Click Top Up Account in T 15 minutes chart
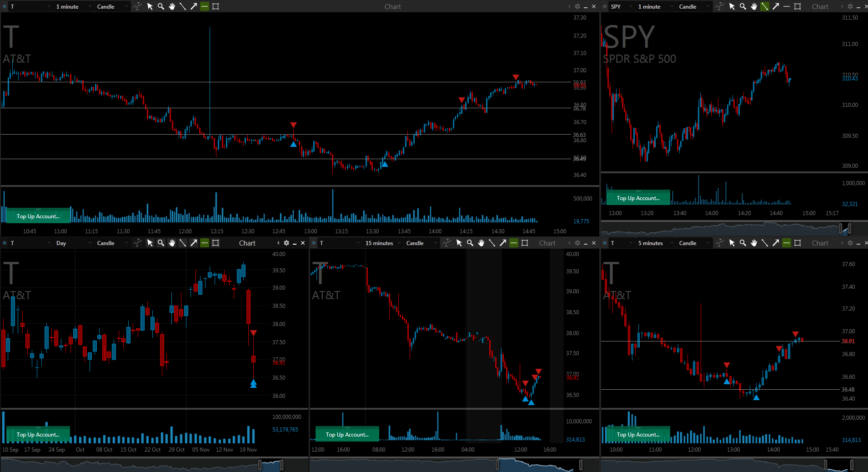 (347, 434)
